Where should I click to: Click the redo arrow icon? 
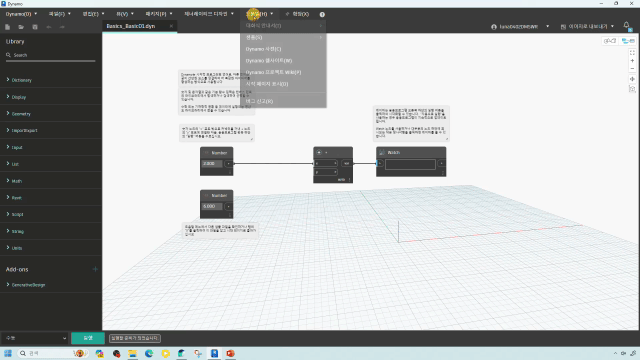click(62, 27)
